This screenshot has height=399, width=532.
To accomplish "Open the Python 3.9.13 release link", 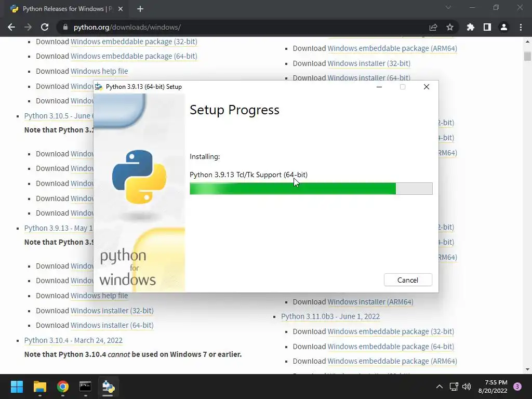I will click(58, 228).
